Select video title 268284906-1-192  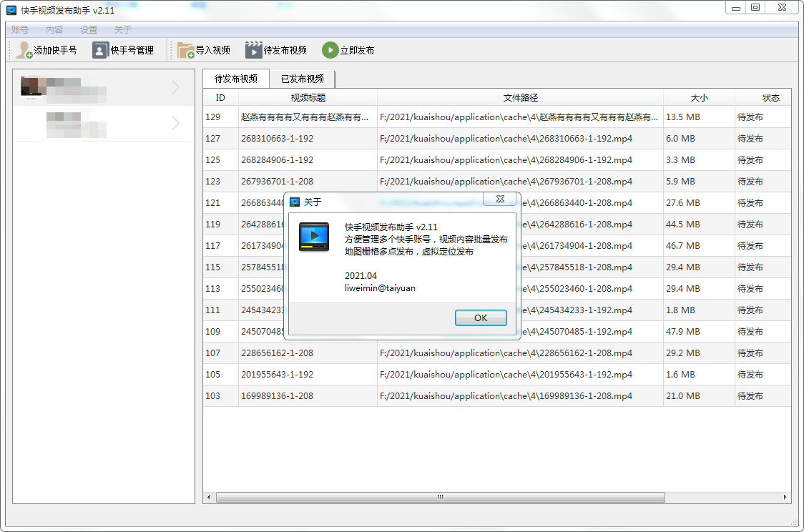point(278,160)
